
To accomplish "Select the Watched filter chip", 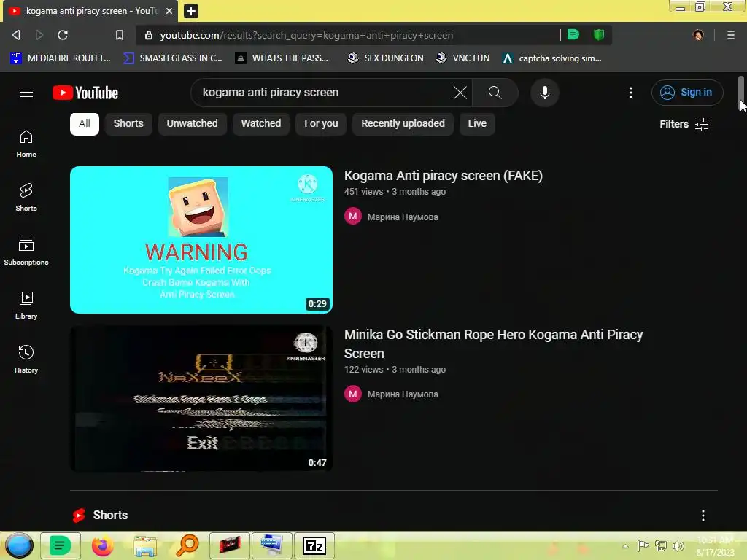I will coord(261,124).
